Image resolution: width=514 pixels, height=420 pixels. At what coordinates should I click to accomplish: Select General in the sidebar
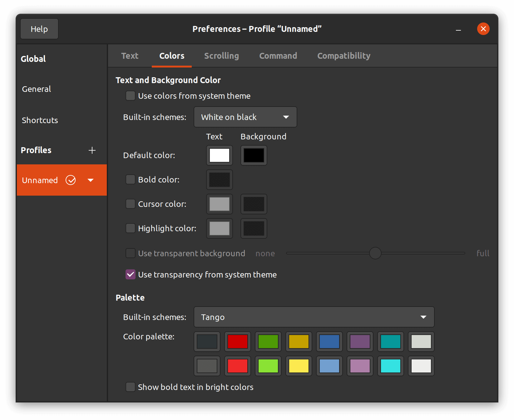37,89
